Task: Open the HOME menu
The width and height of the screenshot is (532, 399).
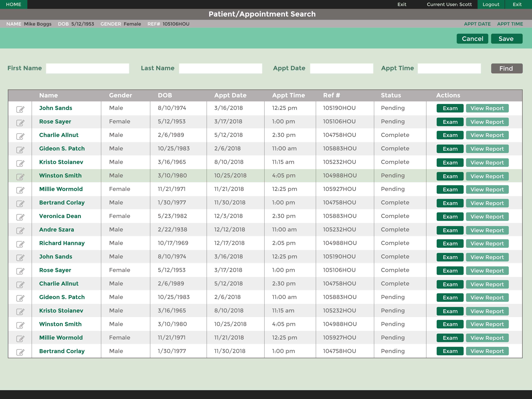Action: tap(14, 4)
